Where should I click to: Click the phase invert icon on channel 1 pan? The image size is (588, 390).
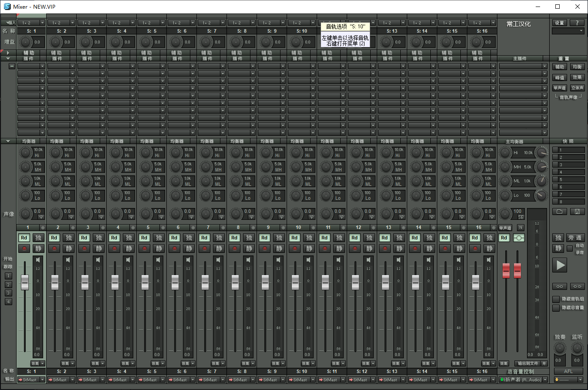(x=41, y=216)
